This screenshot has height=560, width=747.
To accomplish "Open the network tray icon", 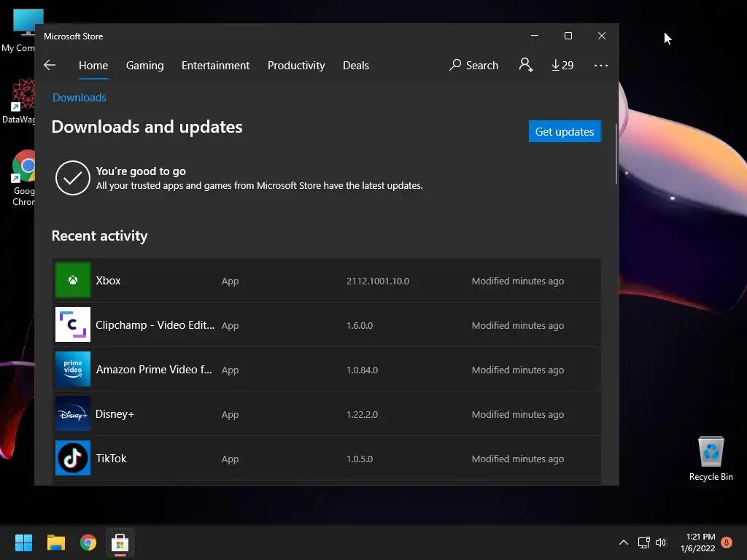I will (x=643, y=542).
